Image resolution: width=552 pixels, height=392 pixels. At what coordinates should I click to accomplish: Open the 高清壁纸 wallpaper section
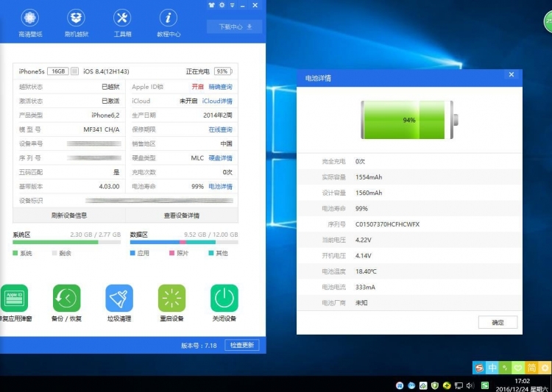point(30,23)
